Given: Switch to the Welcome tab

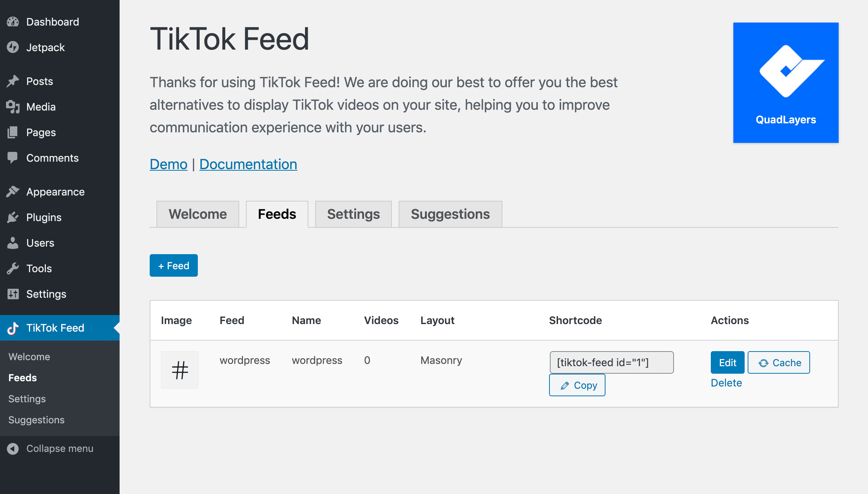Looking at the screenshot, I should [x=198, y=213].
